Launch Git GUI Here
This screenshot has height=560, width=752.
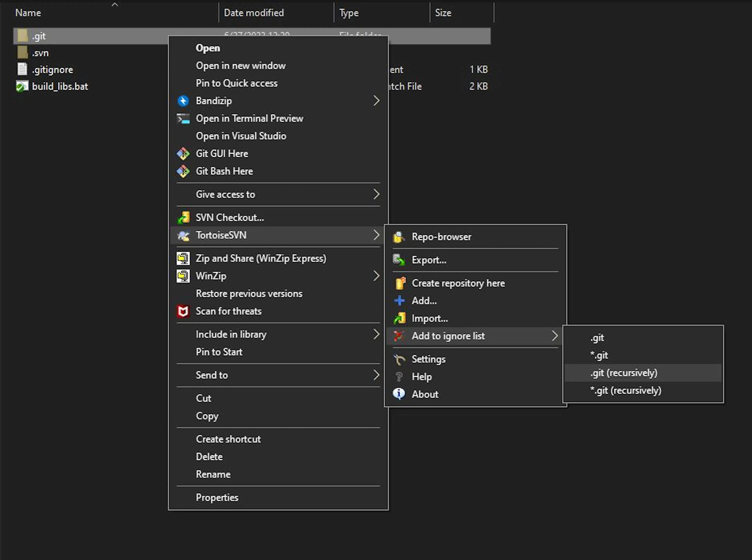coord(222,153)
